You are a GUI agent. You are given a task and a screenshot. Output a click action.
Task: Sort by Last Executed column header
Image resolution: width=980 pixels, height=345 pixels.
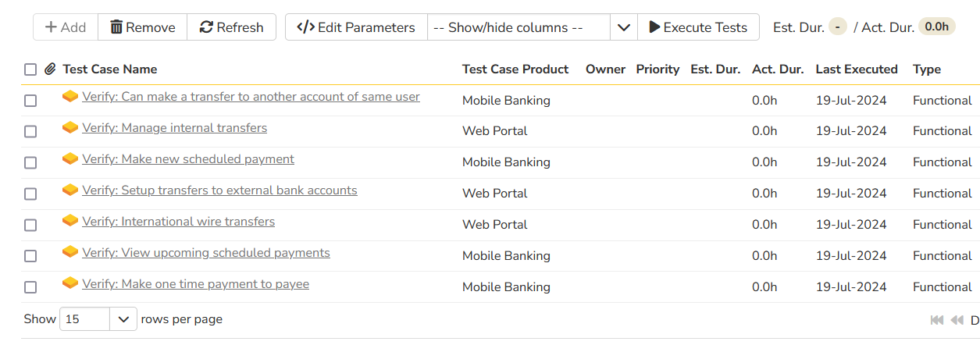(x=856, y=69)
